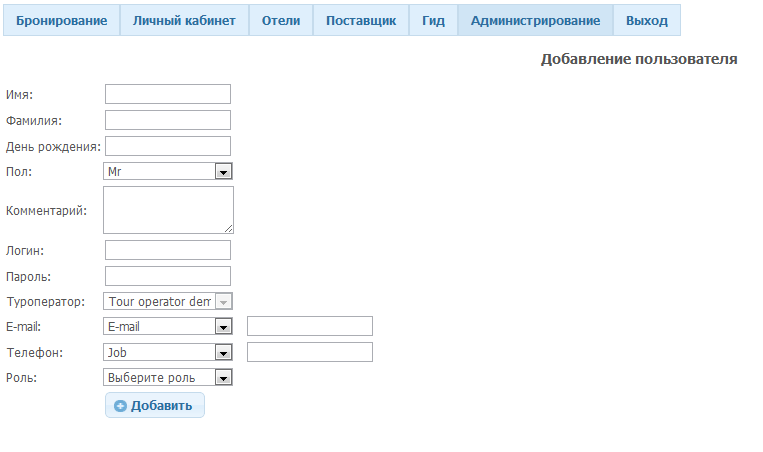The image size is (763, 452).
Task: Expand the Роль dropdown (Выберите роль)
Action: point(168,378)
